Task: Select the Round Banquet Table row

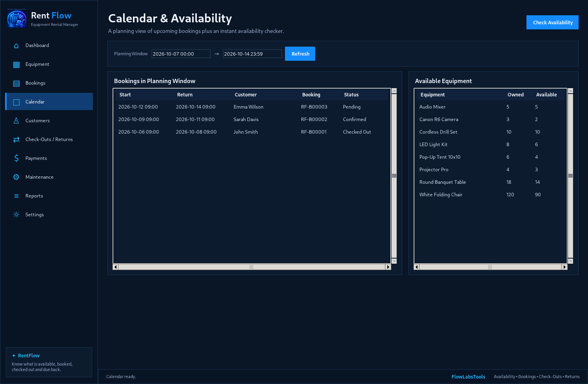Action: point(490,182)
